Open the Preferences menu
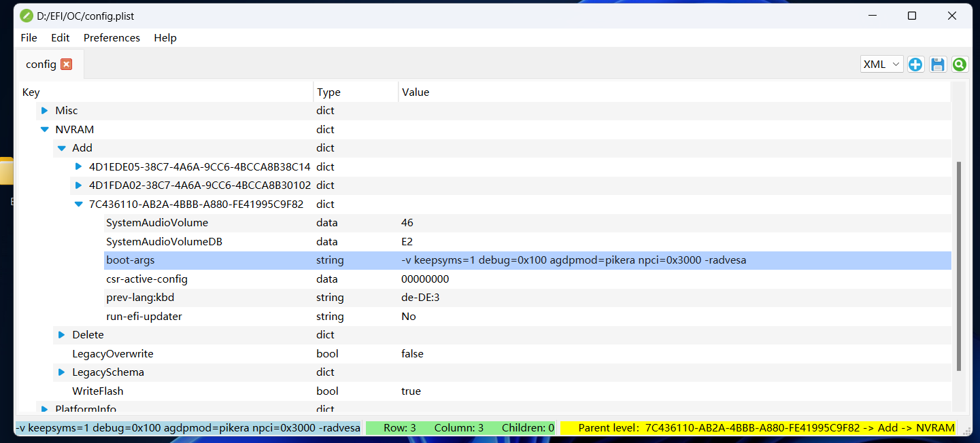 point(112,38)
